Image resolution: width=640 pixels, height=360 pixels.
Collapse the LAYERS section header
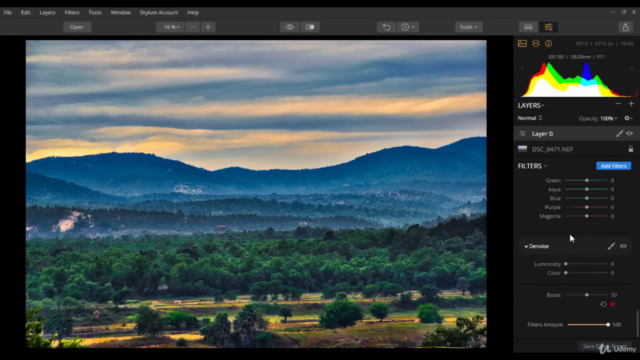click(x=531, y=105)
